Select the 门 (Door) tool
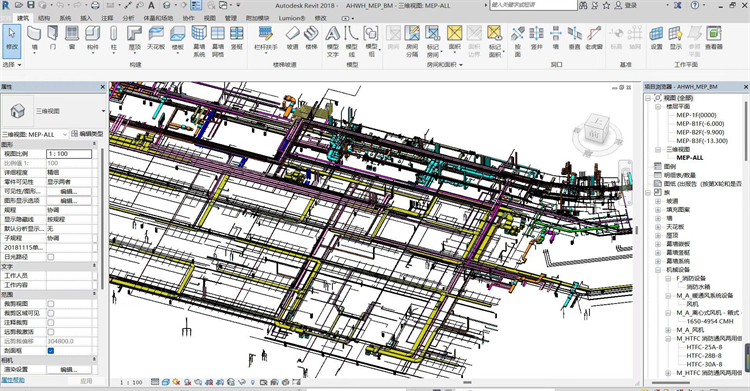The width and height of the screenshot is (750, 391). (53, 38)
